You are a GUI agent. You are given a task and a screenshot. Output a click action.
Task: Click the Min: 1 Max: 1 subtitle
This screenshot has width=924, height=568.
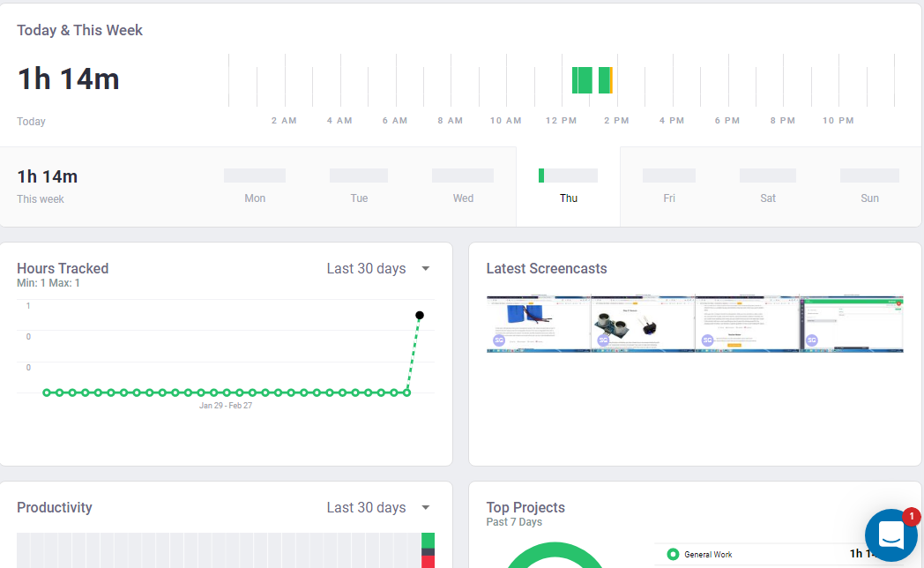(48, 283)
